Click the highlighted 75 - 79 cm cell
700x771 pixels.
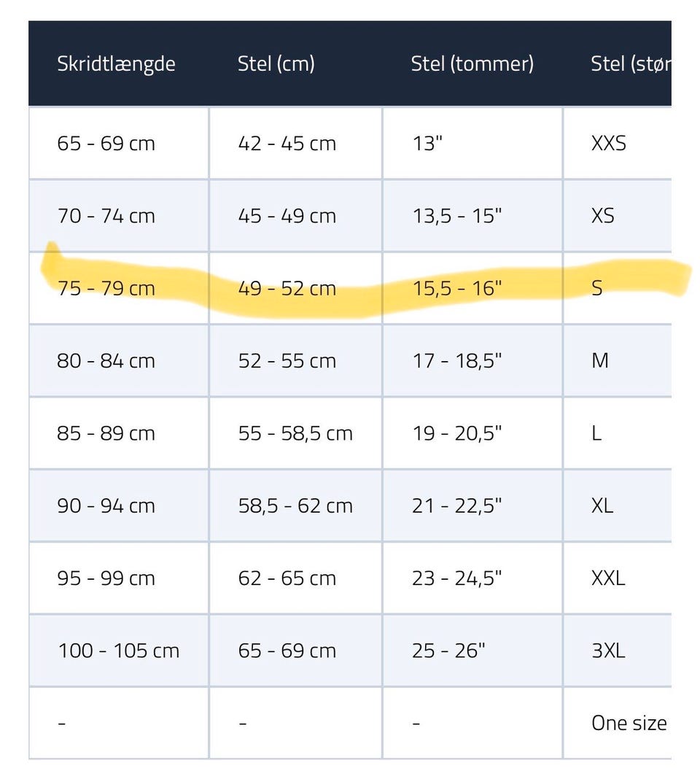pyautogui.click(x=106, y=288)
